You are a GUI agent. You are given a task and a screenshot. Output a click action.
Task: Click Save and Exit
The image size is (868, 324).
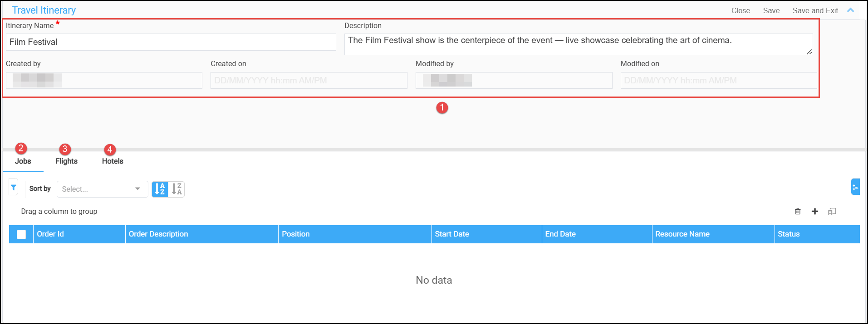(815, 10)
